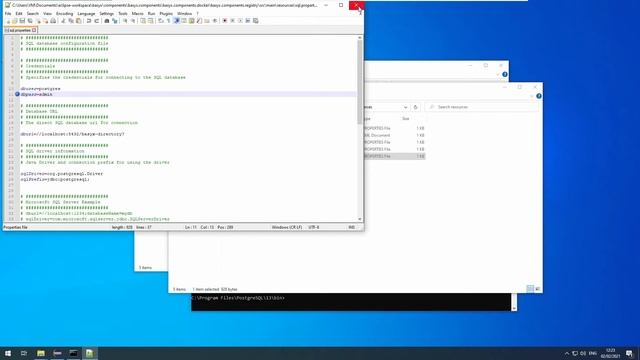Select the XML Document row in Explorer

tap(394, 135)
